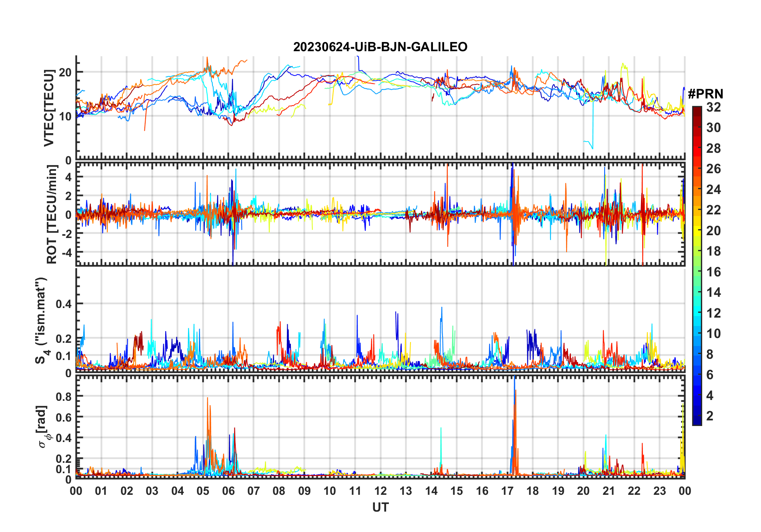Select the -2 tick on ROT axis
The image size is (761, 532).
[x=66, y=234]
